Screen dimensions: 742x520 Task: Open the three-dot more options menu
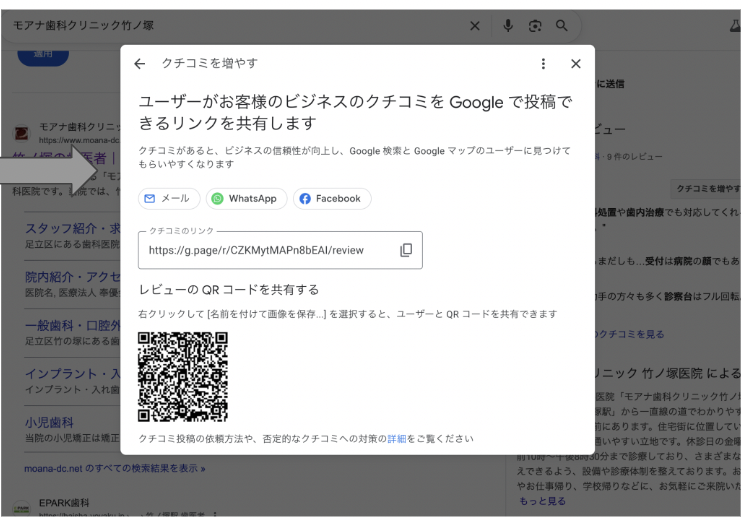(x=543, y=63)
